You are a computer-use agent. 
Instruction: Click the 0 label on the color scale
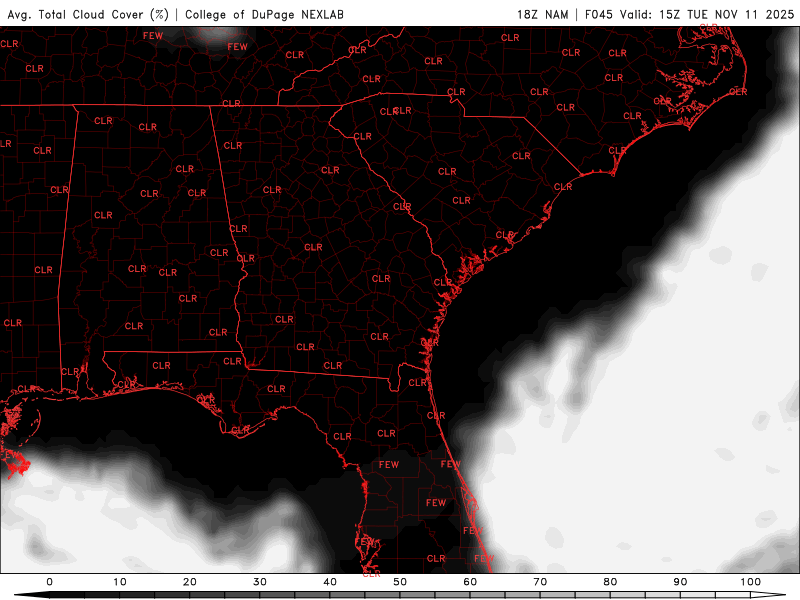[49, 582]
